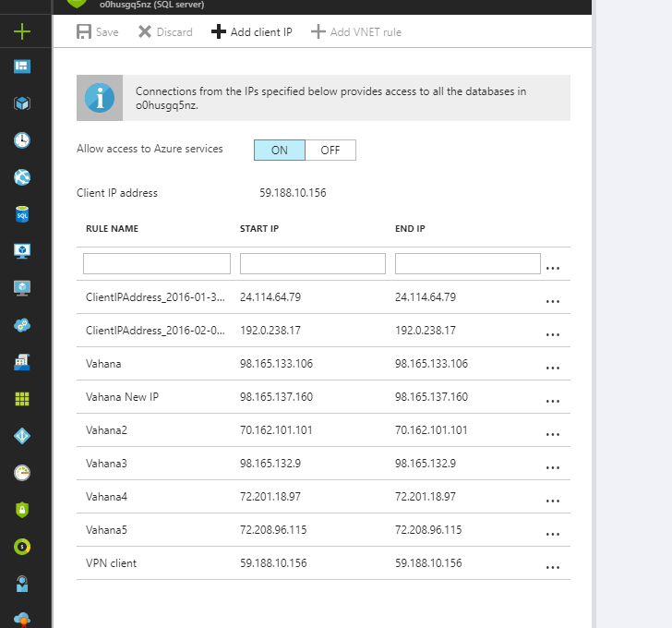This screenshot has width=672, height=628.
Task: Click the green plus Create resource icon
Action: 22,31
